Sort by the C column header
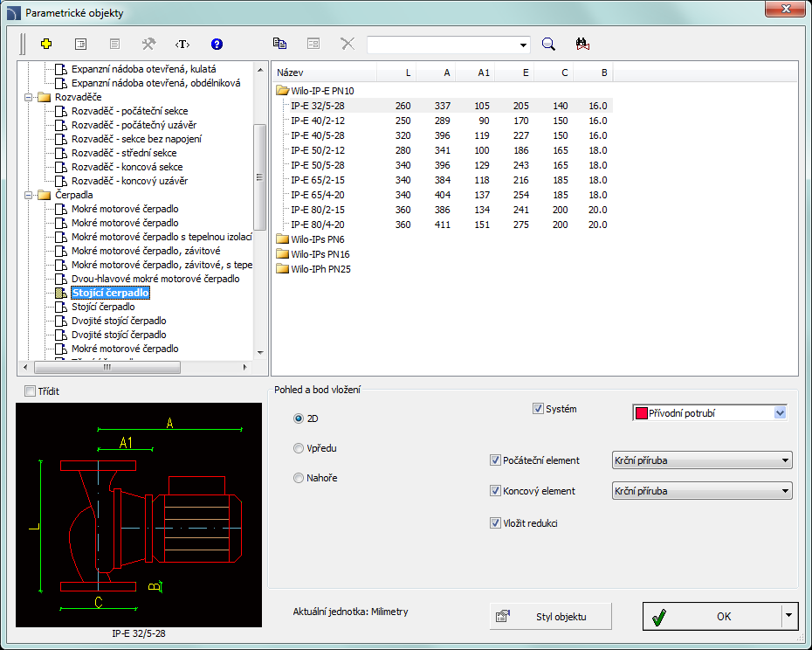The image size is (812, 650). point(554,73)
